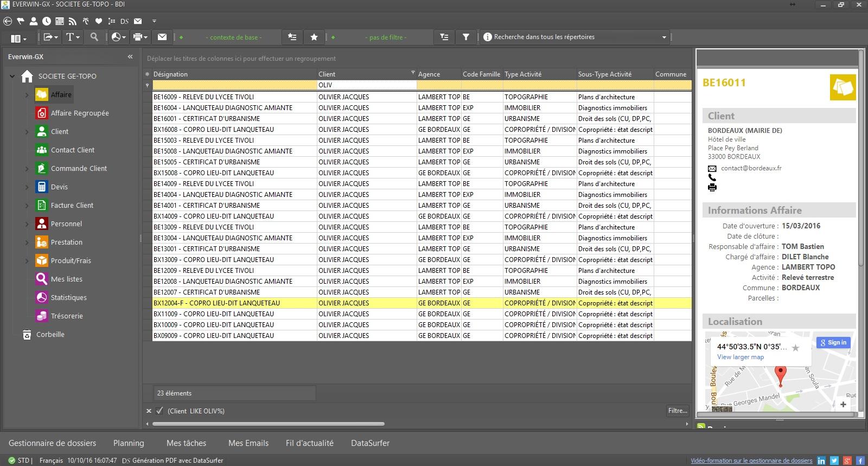Click the DS DataSurfer icon in quick toolbar

pyautogui.click(x=125, y=21)
